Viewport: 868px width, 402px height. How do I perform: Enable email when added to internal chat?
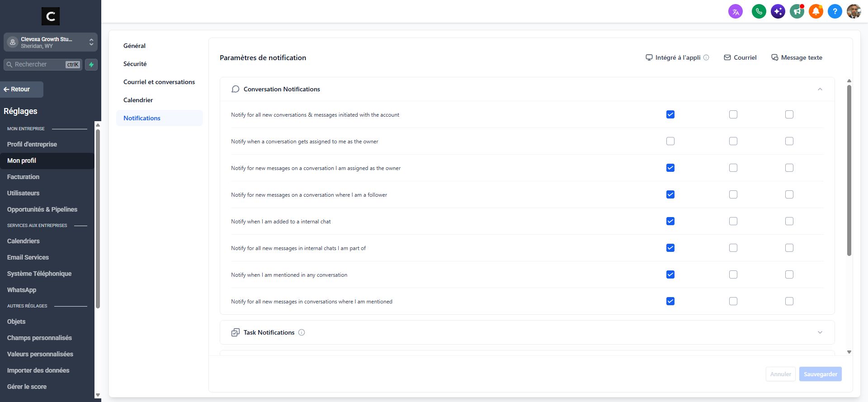[733, 221]
